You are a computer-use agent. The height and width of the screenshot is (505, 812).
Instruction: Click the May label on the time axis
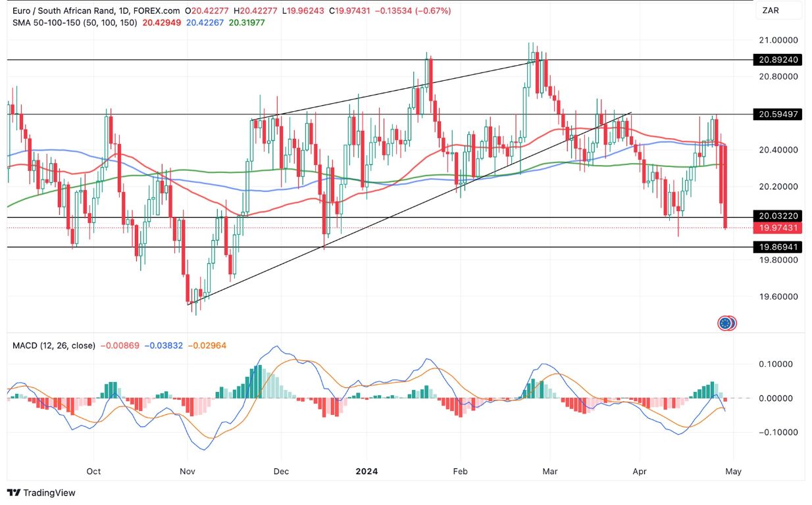pyautogui.click(x=733, y=471)
